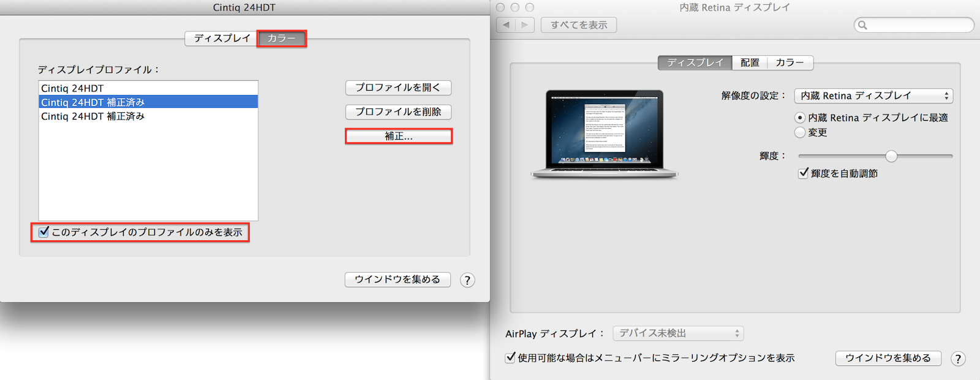
Task: Switch to the カラー tab in Cintiq 24HDT window
Action: (x=281, y=38)
